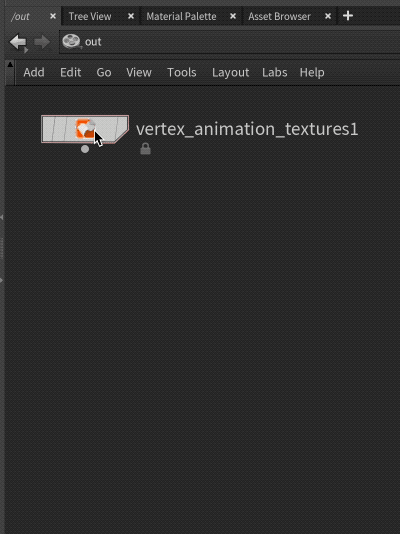This screenshot has height=534, width=400.
Task: Close the Asset Browser tab
Action: [x=328, y=16]
